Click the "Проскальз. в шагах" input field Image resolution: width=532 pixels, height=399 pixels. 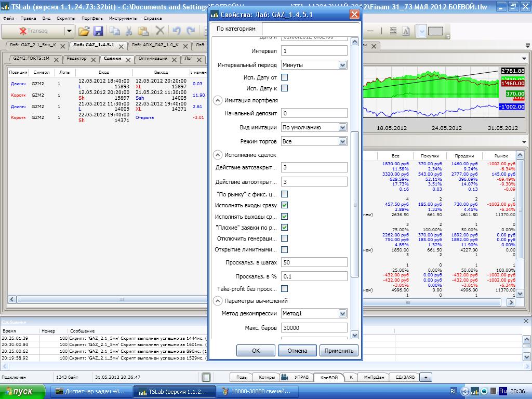[314, 262]
